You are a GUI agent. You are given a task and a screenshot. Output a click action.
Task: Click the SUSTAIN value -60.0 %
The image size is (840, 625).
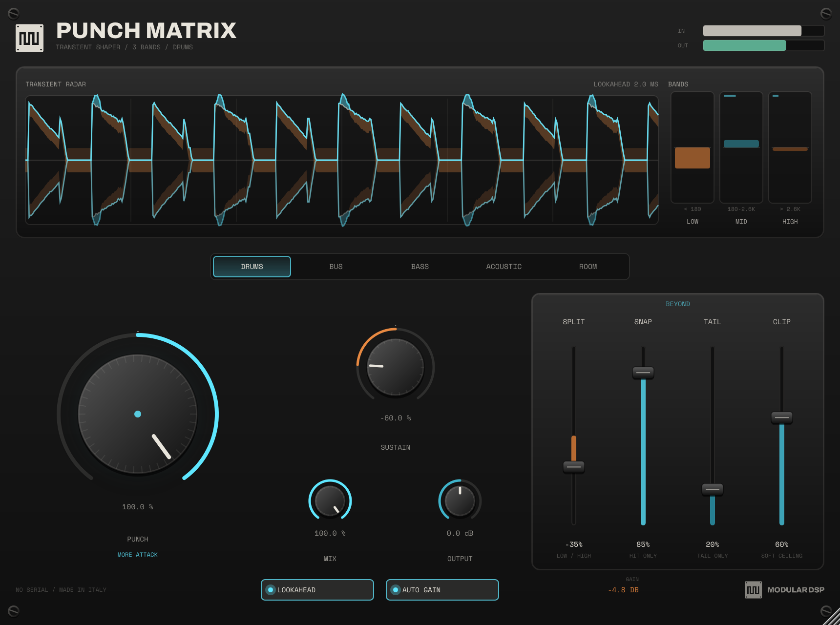tap(396, 418)
